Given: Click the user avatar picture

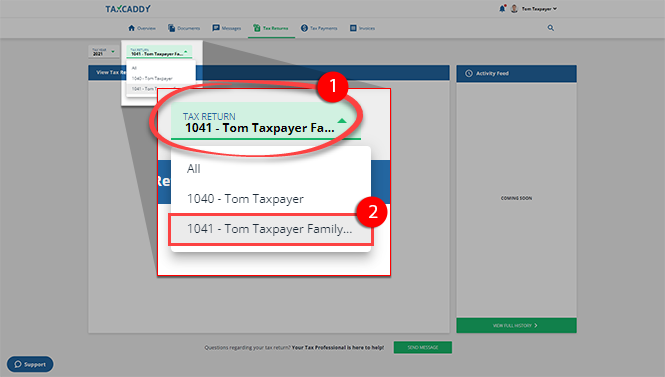Looking at the screenshot, I should click(514, 8).
